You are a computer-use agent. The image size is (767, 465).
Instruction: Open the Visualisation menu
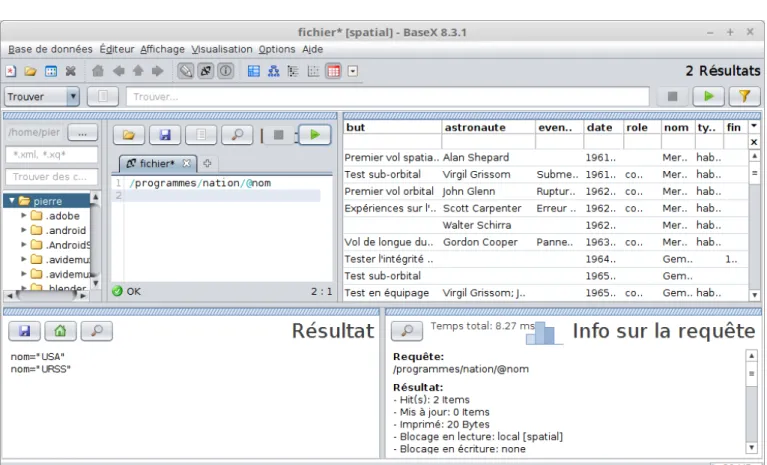click(x=222, y=49)
